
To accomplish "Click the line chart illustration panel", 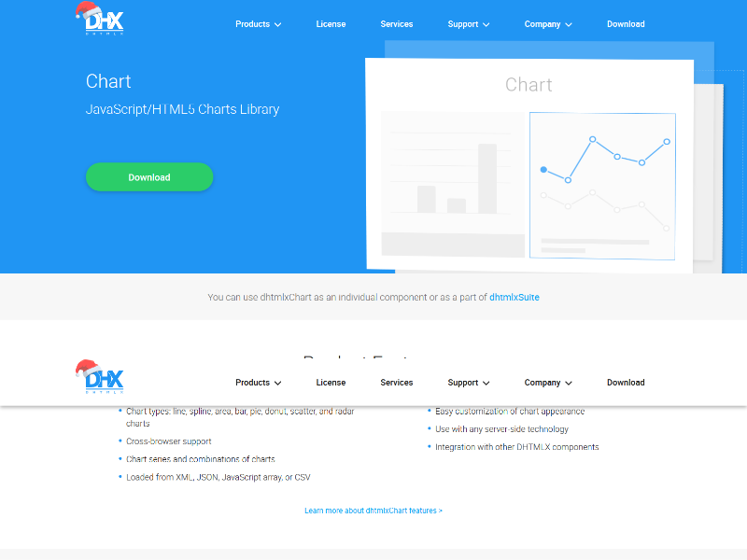I will pyautogui.click(x=602, y=186).
